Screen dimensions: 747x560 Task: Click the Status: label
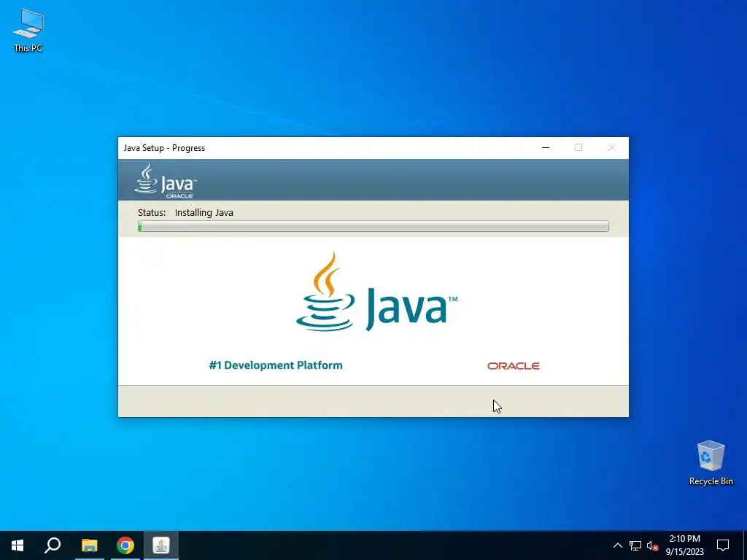click(x=152, y=212)
